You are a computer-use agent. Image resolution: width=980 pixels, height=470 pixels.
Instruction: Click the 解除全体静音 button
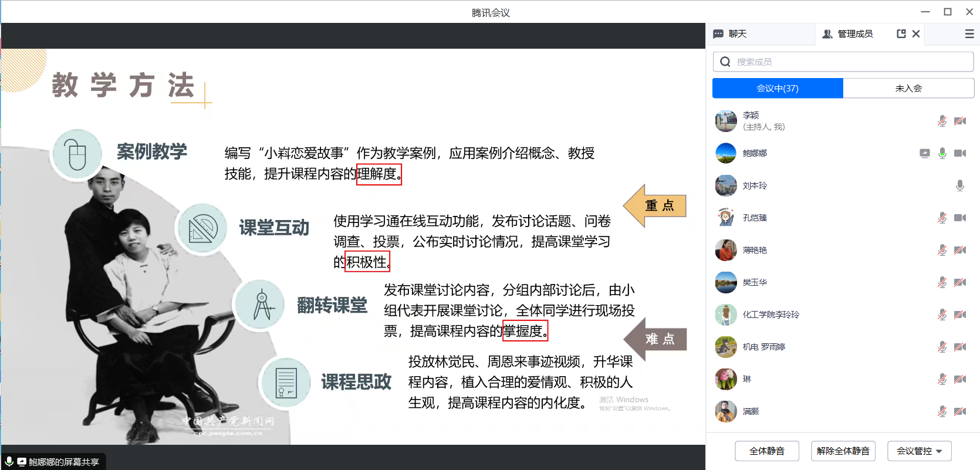[843, 451]
